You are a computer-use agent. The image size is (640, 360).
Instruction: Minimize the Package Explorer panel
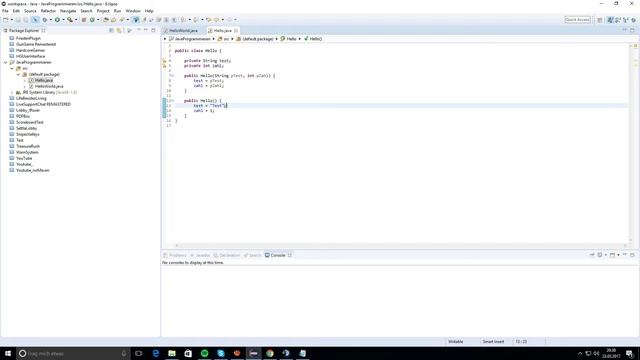click(x=146, y=30)
